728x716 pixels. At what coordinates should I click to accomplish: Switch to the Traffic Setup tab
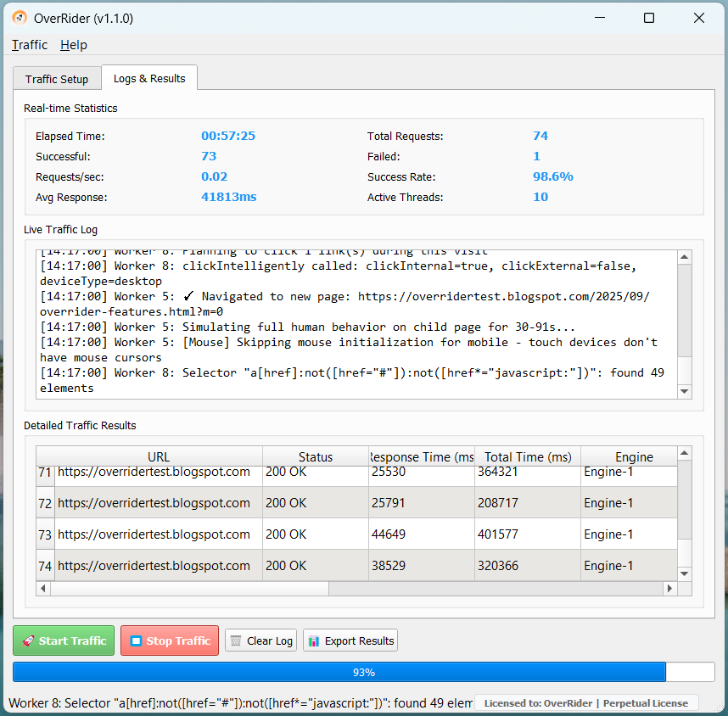coord(57,79)
